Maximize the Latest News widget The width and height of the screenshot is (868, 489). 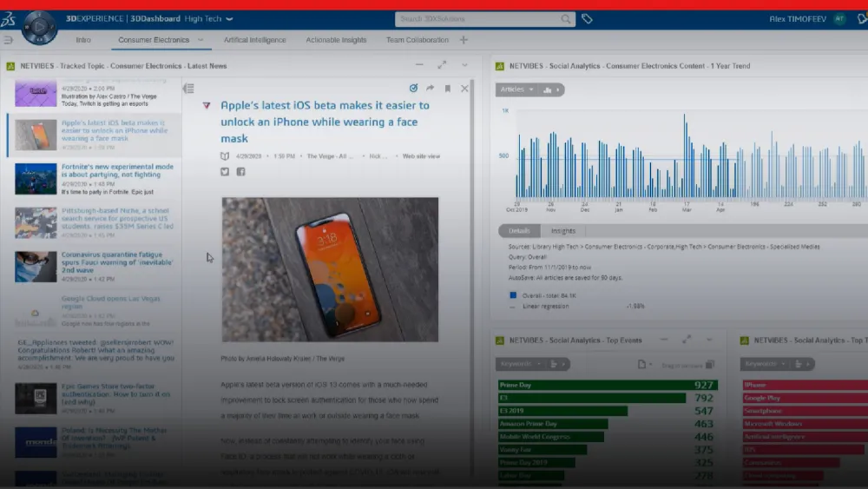(442, 65)
